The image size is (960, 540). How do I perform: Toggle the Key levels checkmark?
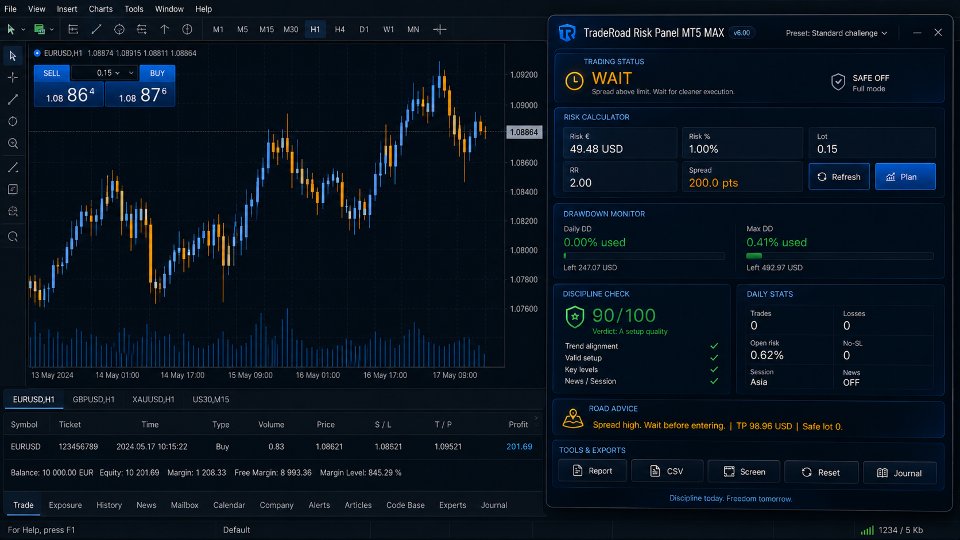[x=714, y=369]
